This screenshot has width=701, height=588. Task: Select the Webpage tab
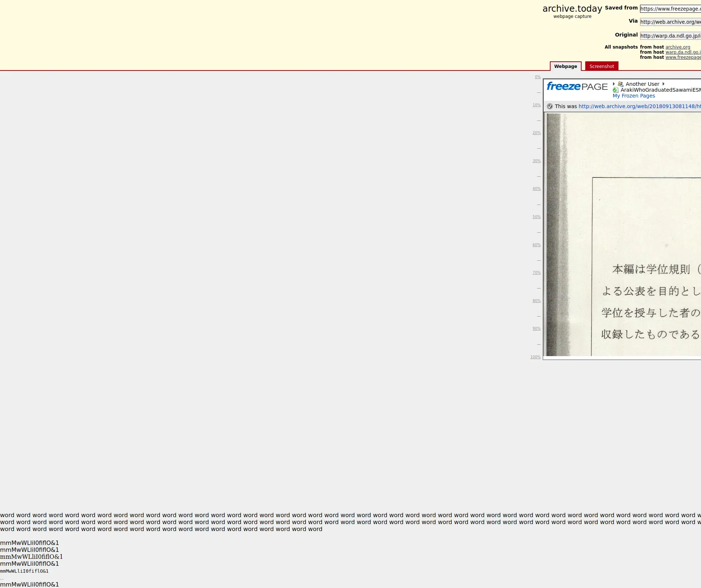tap(565, 66)
